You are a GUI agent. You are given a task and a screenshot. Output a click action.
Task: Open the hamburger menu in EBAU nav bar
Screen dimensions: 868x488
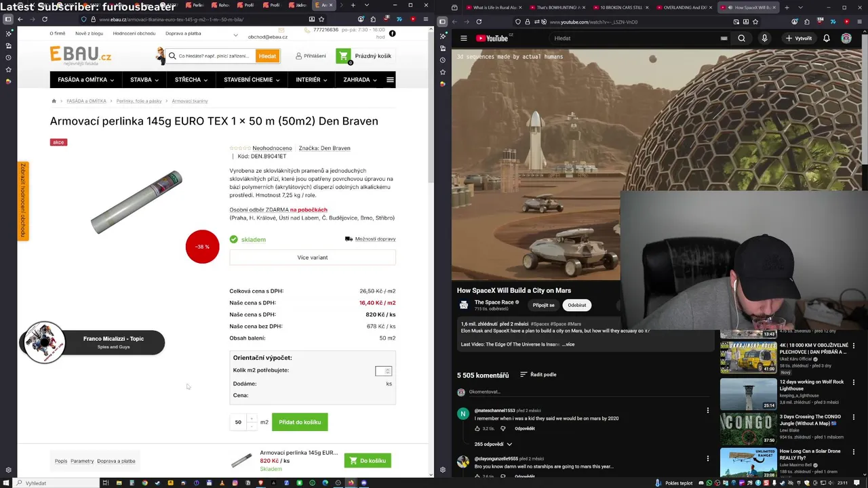[x=390, y=80]
